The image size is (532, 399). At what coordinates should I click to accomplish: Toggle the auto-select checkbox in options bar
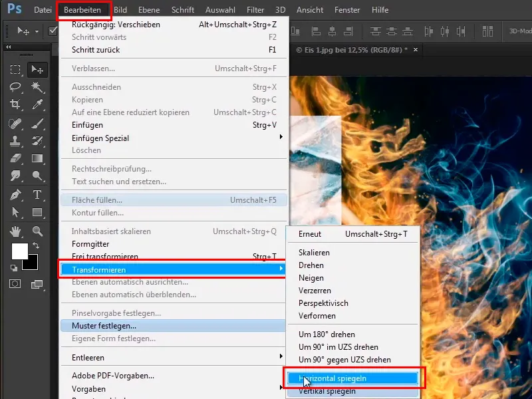[53, 31]
